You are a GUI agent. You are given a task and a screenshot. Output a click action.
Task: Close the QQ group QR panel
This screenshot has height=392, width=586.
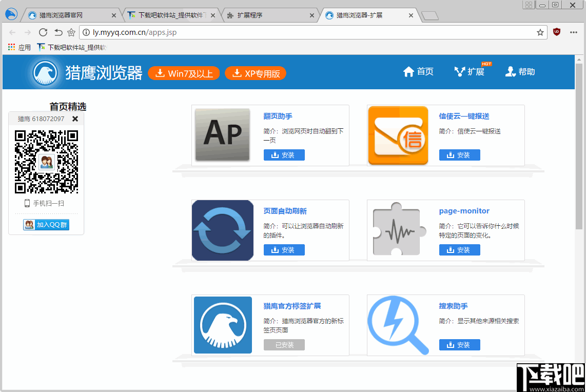pyautogui.click(x=75, y=119)
